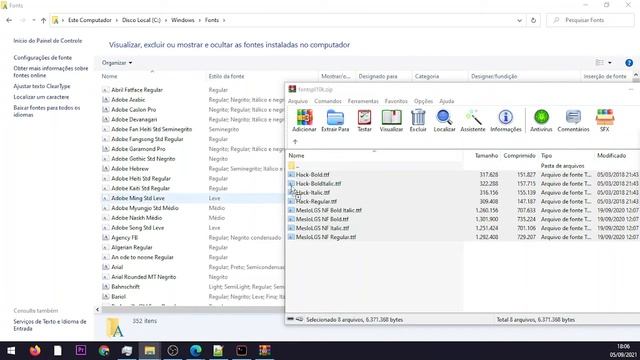
Task: Open Configurações de fonte link
Action: point(42,58)
